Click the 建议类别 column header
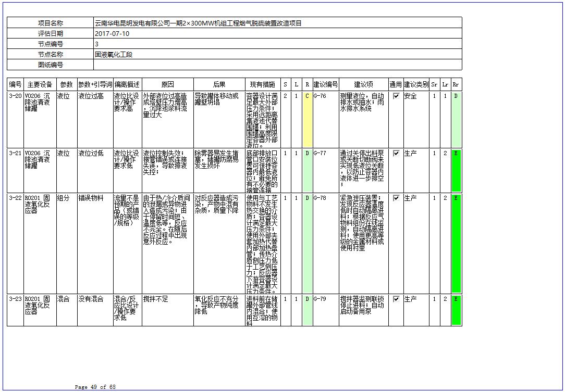 [416, 84]
